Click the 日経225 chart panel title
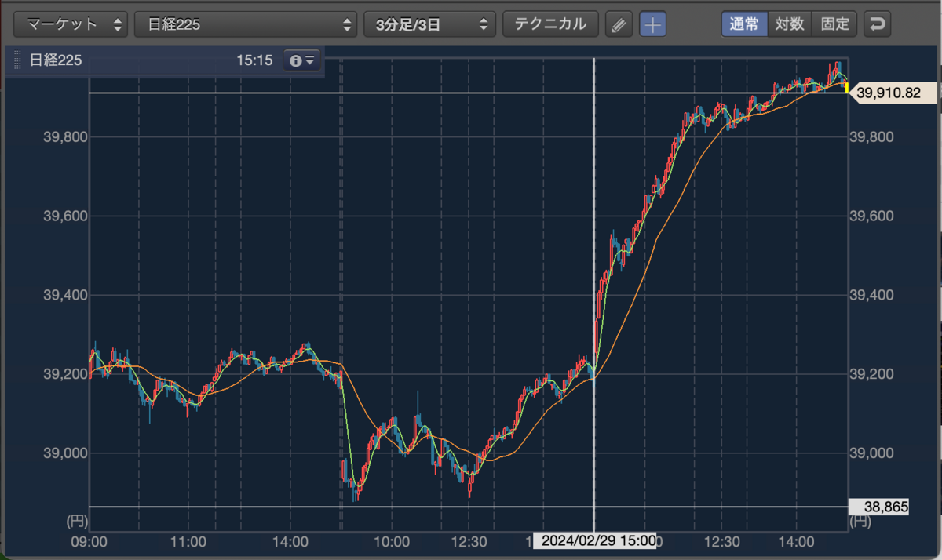The height and width of the screenshot is (560, 942). coord(56,60)
